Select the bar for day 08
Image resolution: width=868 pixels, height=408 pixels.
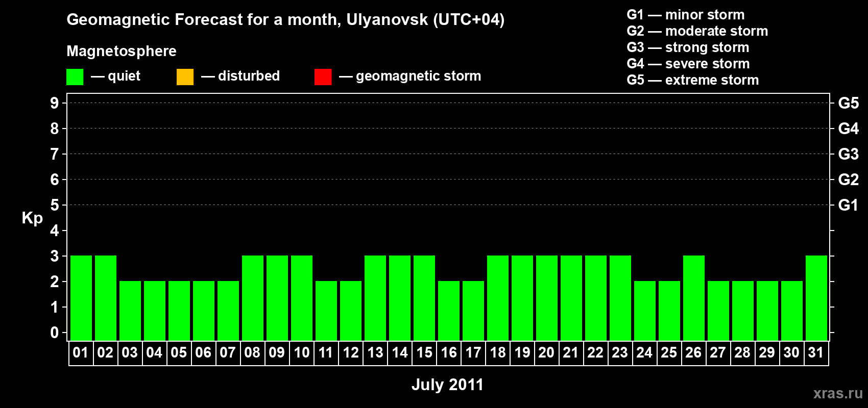pos(253,298)
